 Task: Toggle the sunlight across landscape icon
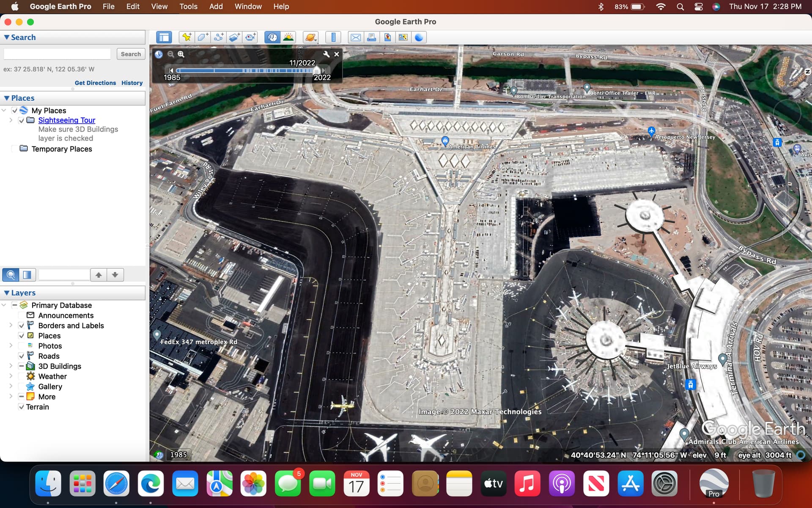pos(288,37)
